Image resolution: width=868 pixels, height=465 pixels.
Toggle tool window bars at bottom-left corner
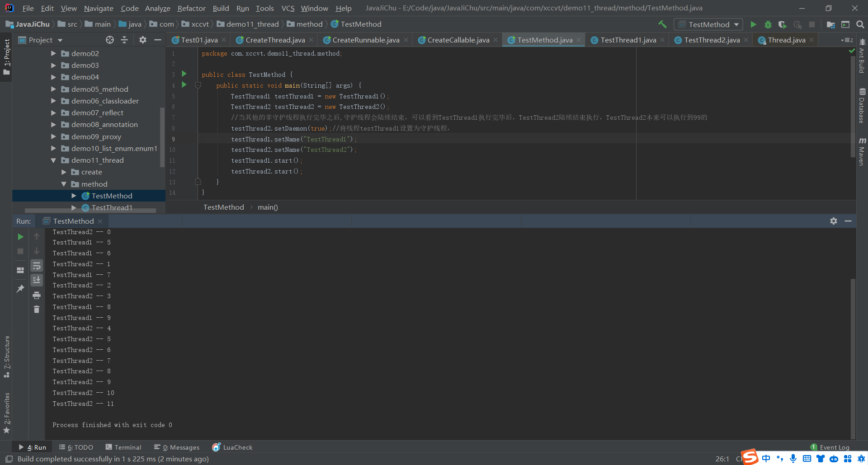click(x=9, y=459)
